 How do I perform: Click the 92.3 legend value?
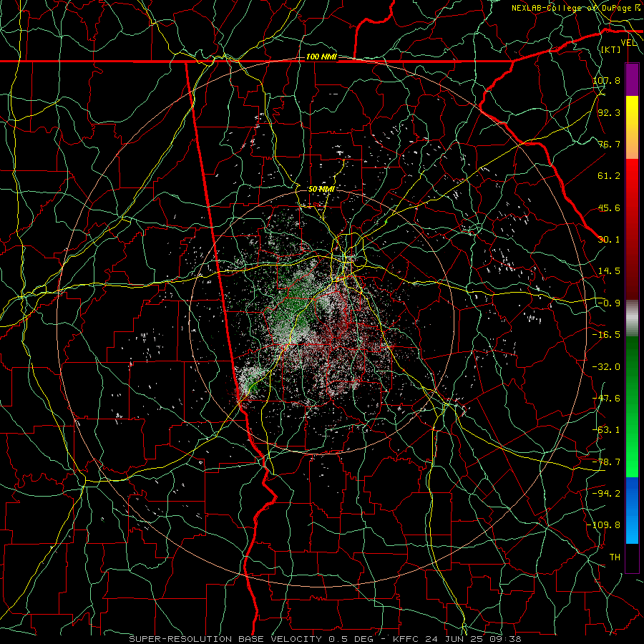pos(609,112)
